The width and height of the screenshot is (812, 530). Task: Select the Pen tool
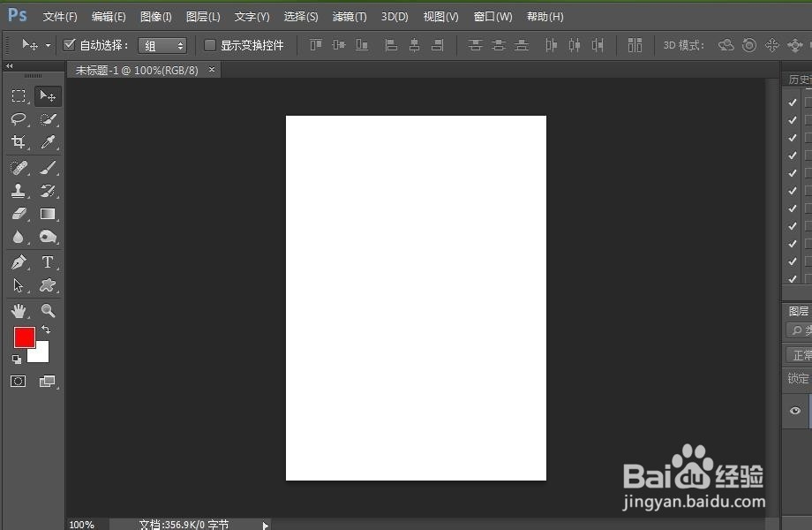[x=19, y=262]
